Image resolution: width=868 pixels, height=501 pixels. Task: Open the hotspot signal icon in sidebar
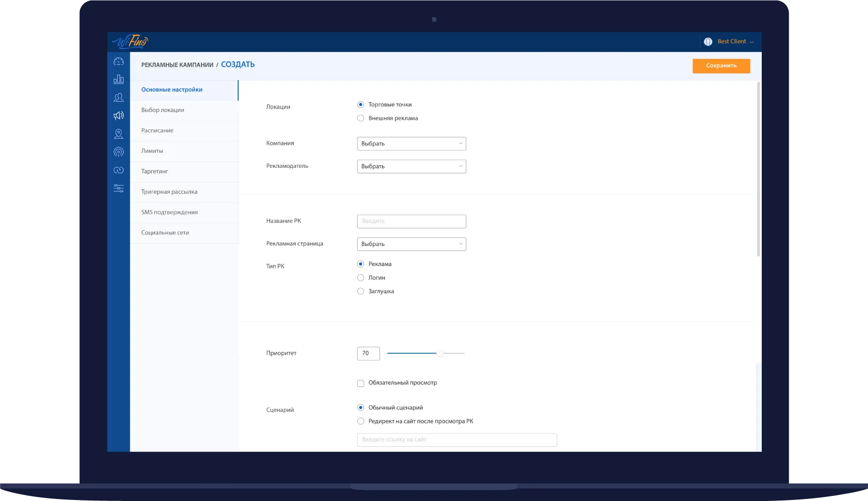[119, 152]
